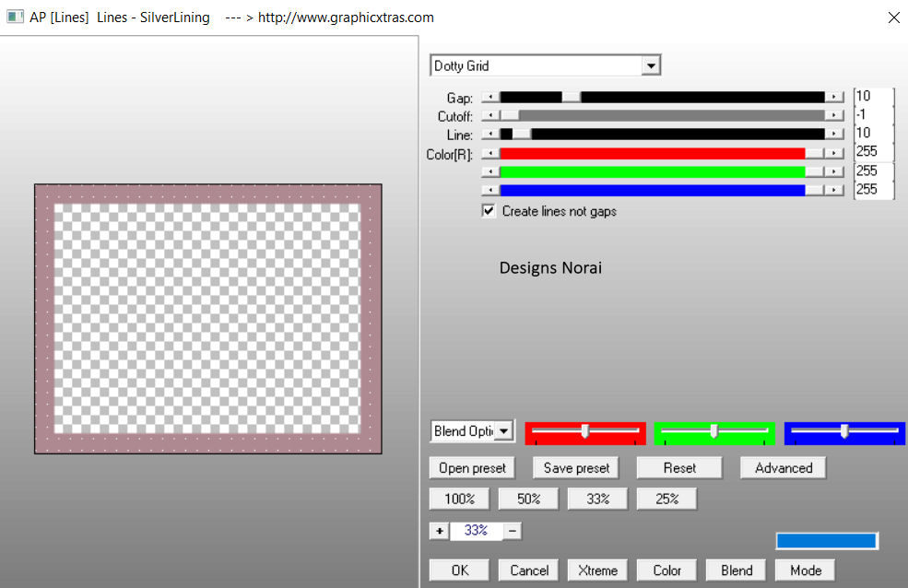This screenshot has width=908, height=588.
Task: Click the Cutoff slider left arrow
Action: 490,116
